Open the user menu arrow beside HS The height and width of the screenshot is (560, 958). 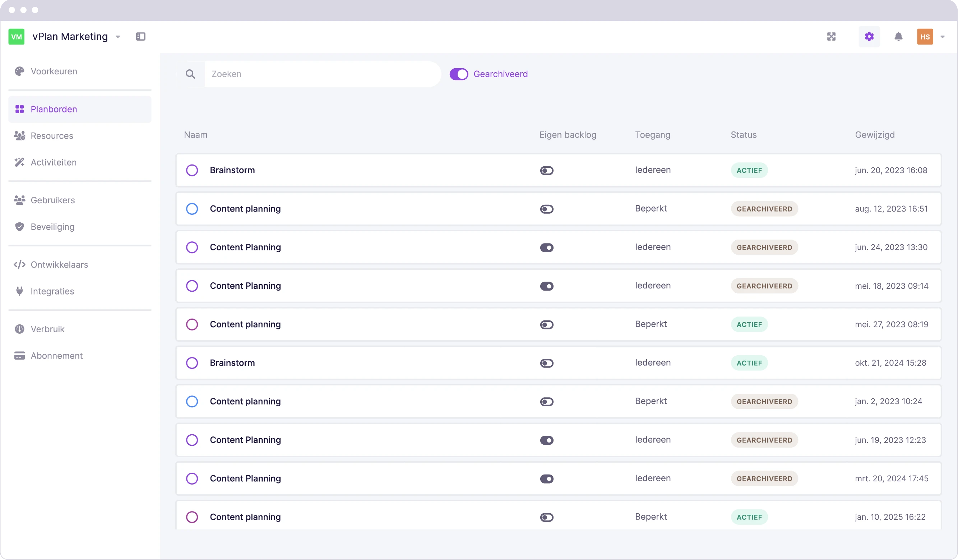(943, 37)
